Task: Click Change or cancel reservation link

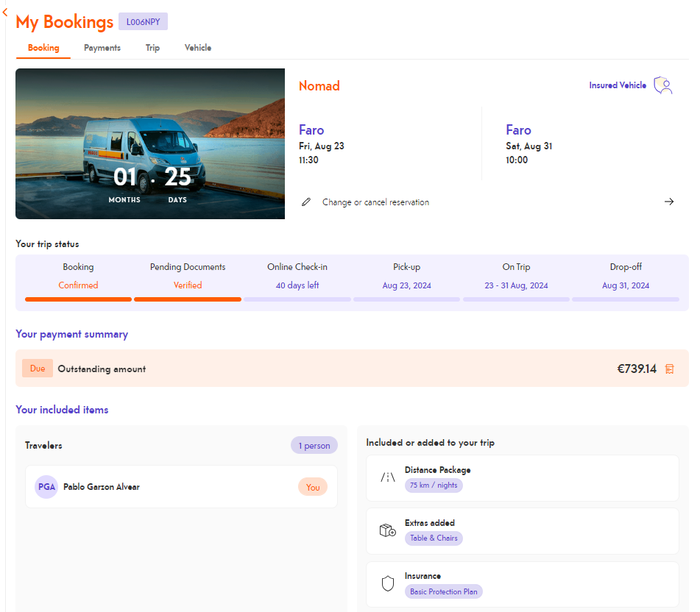Action: 375,202
